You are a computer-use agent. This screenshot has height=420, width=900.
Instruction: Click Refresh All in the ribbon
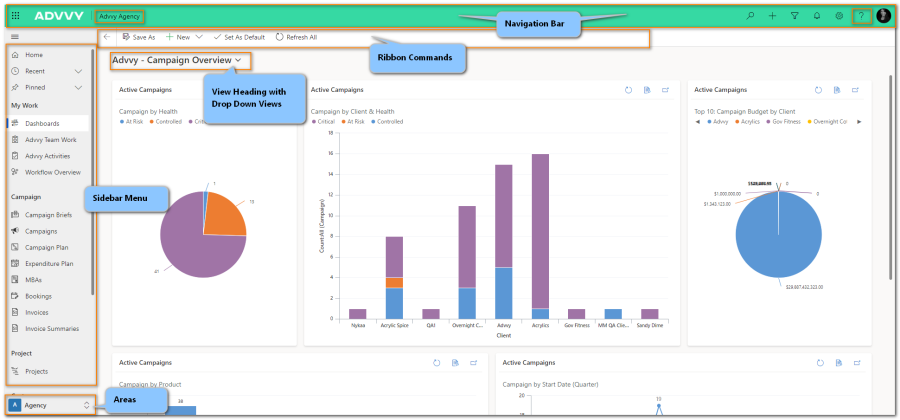click(x=296, y=37)
